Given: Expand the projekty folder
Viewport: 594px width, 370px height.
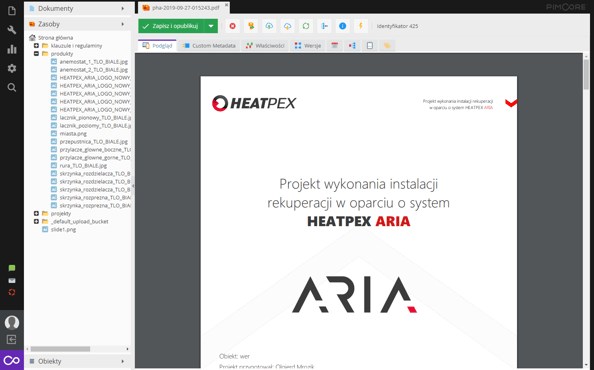Looking at the screenshot, I should pyautogui.click(x=36, y=213).
